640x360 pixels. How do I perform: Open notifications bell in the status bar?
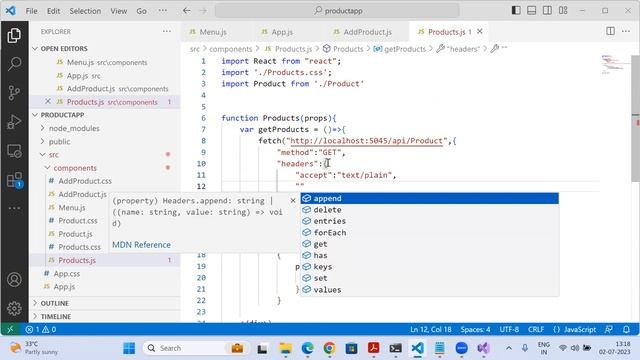coord(626,329)
